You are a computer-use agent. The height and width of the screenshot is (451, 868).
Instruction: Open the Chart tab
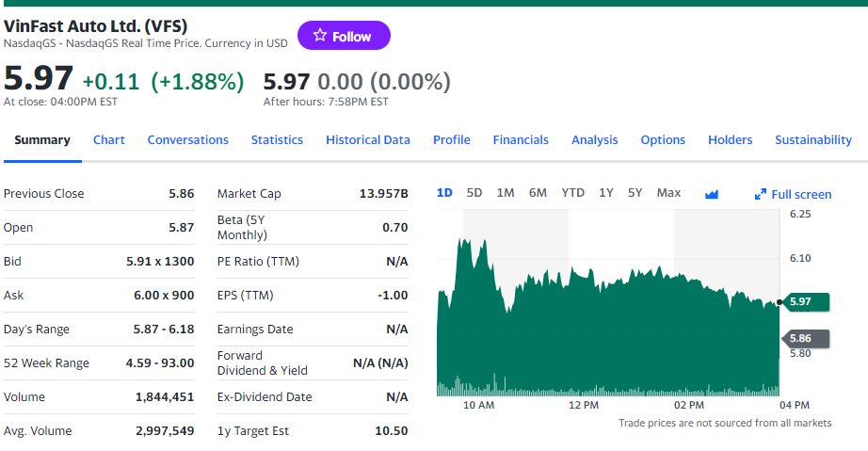109,139
